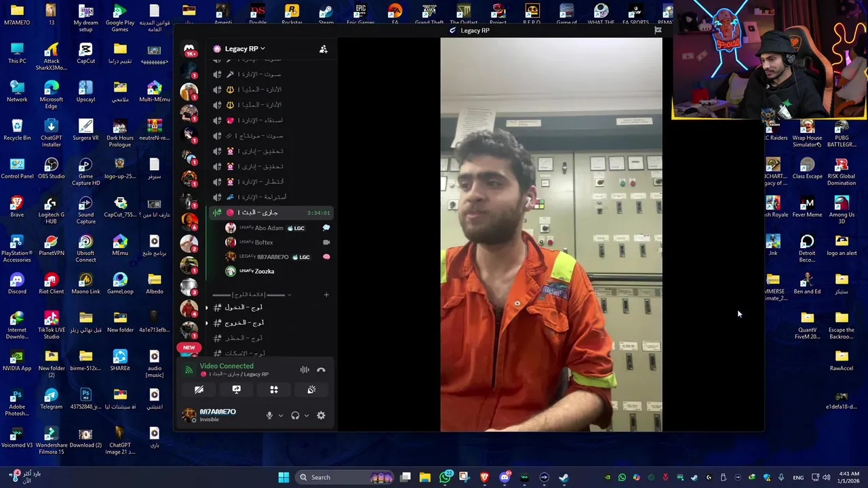Open Task View on the taskbar

pyautogui.click(x=406, y=477)
